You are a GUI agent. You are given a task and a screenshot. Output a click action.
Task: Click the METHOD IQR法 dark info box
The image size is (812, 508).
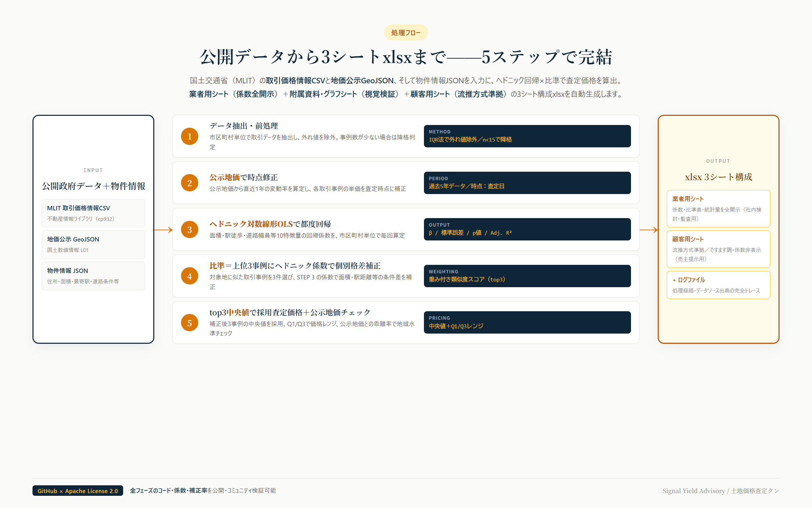point(527,136)
